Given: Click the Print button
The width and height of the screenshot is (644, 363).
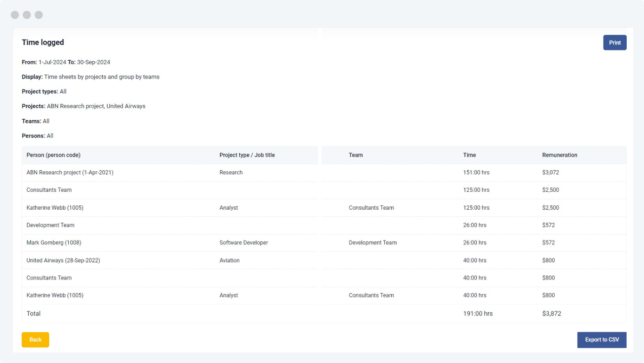Looking at the screenshot, I should (x=615, y=42).
